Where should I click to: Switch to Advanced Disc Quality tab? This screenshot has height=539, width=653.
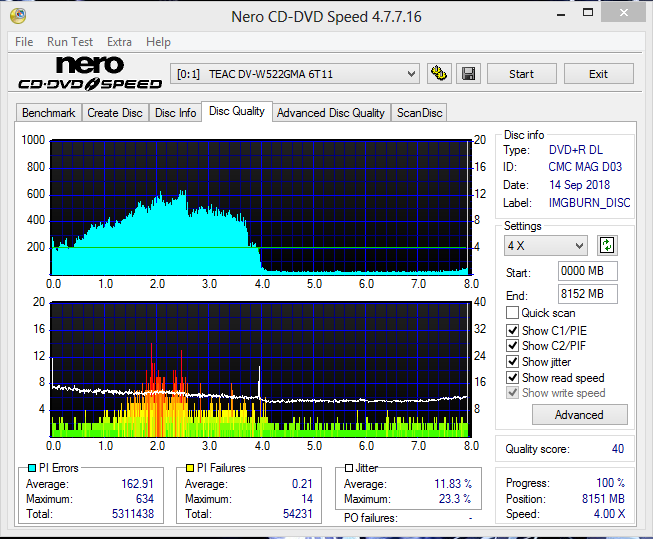pos(331,113)
